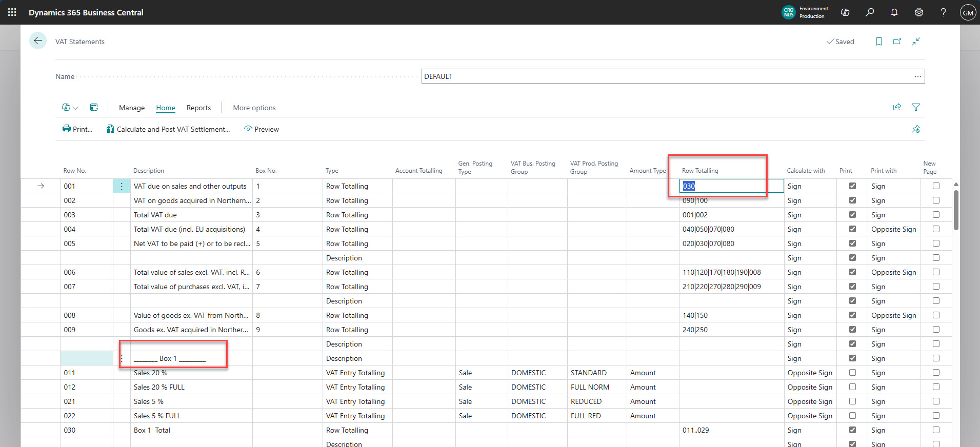Open row 001 show more options menu
980x447 pixels.
(122, 186)
